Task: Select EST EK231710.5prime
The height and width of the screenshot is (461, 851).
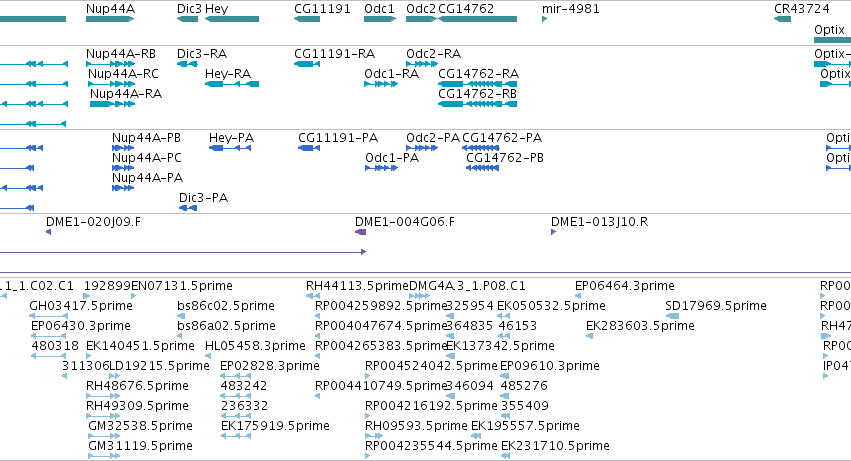Action: [505, 456]
